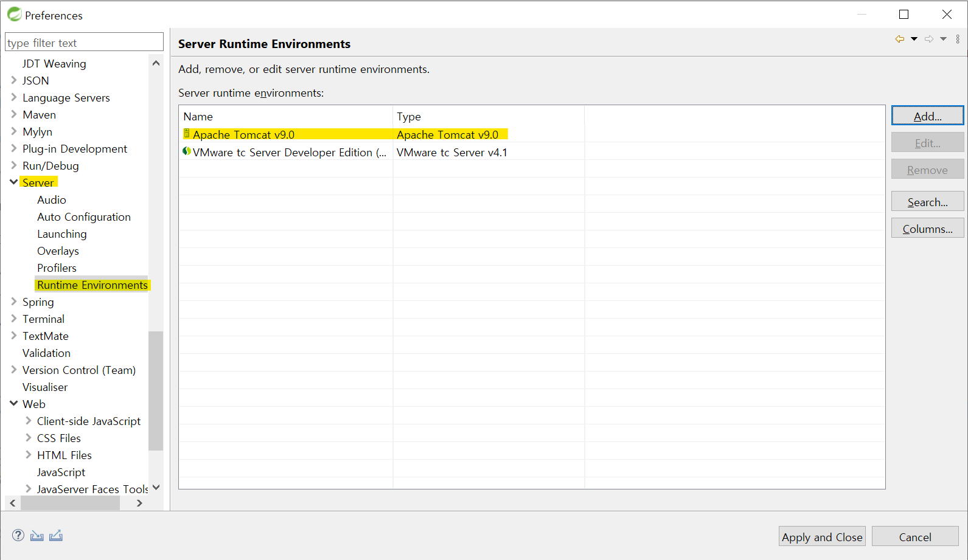This screenshot has width=968, height=560.
Task: Click the tree horizontal scrollbar thumb
Action: tap(70, 503)
